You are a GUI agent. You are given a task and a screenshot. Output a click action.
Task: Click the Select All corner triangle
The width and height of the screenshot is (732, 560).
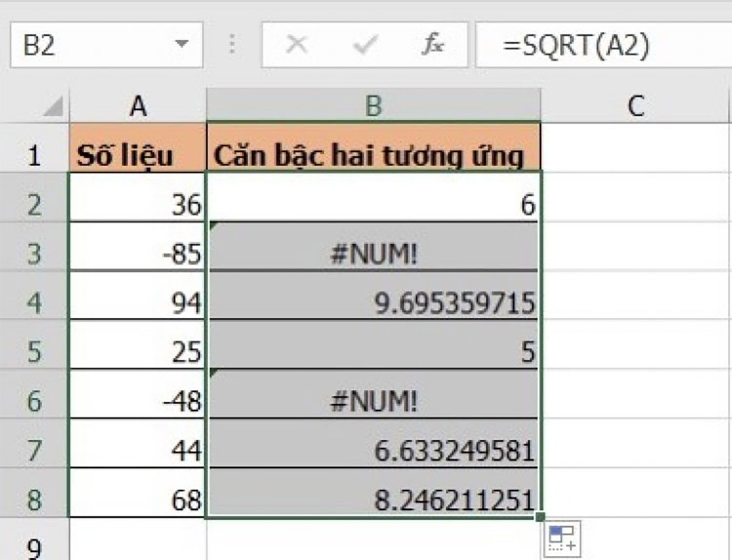[53, 106]
